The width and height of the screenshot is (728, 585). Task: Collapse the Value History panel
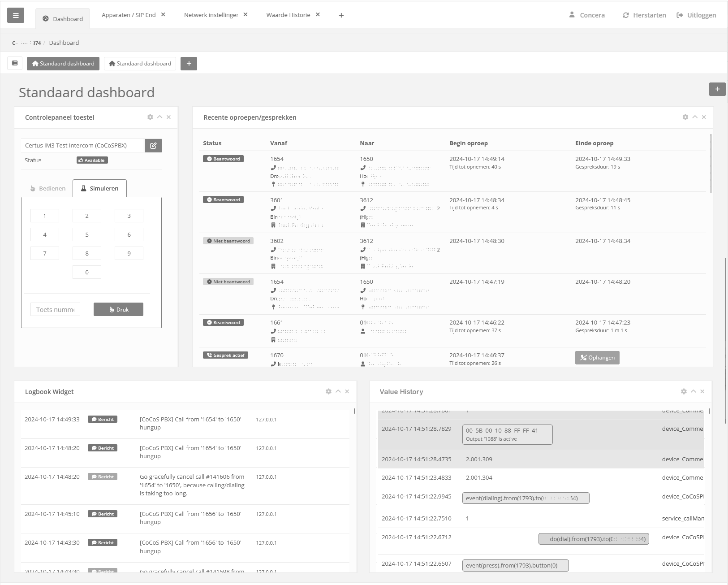[693, 391]
